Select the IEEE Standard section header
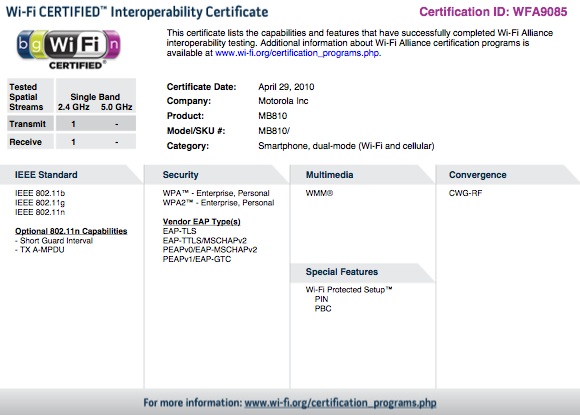 (x=46, y=175)
